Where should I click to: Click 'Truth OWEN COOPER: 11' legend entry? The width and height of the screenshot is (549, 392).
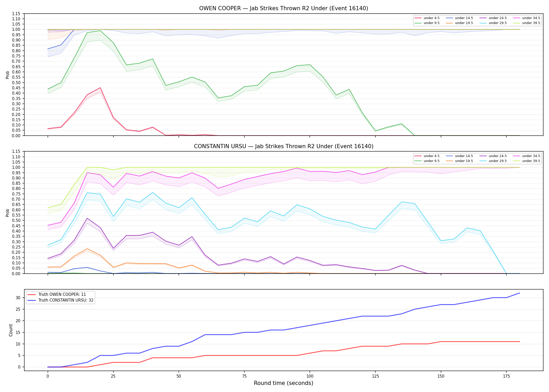coord(57,295)
